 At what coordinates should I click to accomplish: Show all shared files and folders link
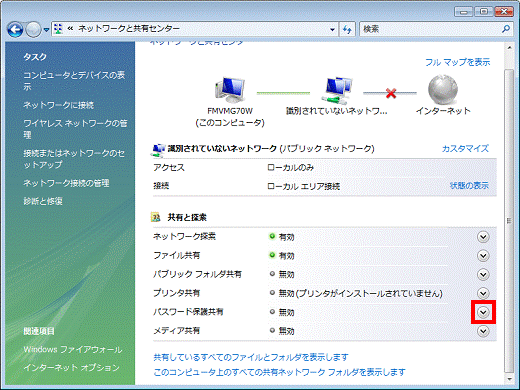tap(251, 357)
